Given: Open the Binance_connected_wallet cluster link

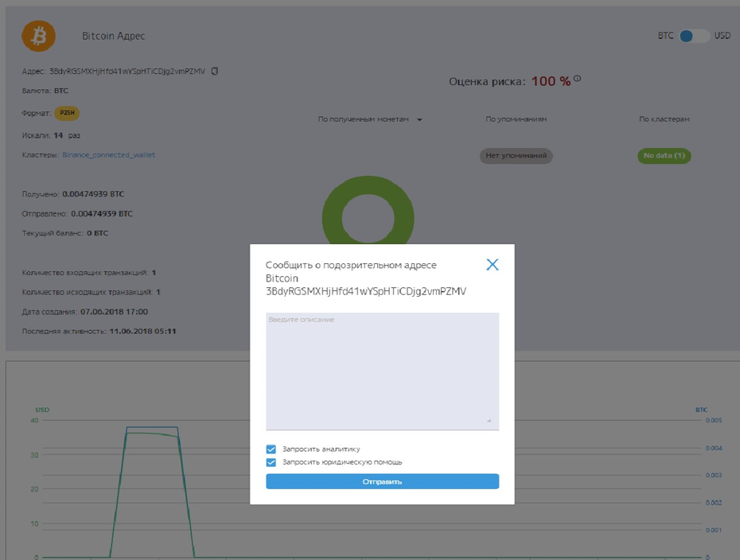Looking at the screenshot, I should (x=108, y=155).
